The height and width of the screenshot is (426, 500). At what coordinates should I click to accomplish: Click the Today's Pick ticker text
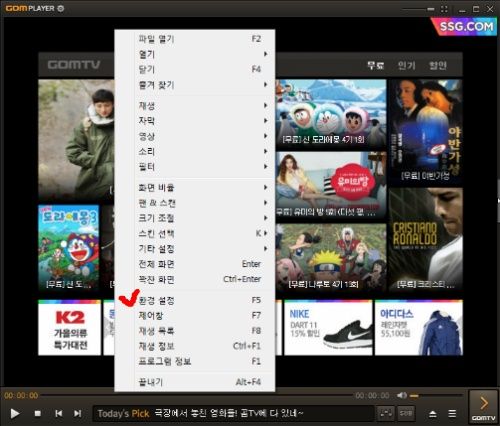200,414
